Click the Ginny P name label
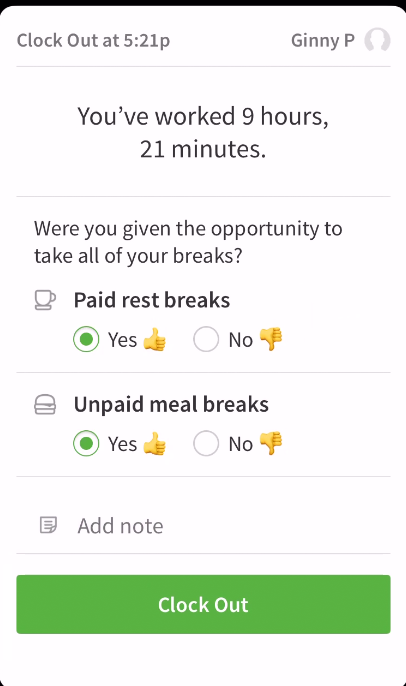This screenshot has width=406, height=686. (x=323, y=40)
